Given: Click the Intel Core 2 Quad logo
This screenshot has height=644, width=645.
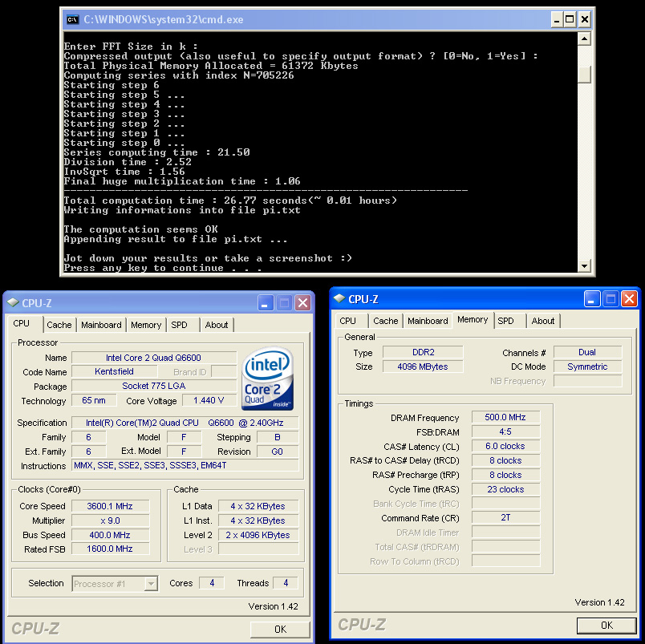Looking at the screenshot, I should 268,379.
